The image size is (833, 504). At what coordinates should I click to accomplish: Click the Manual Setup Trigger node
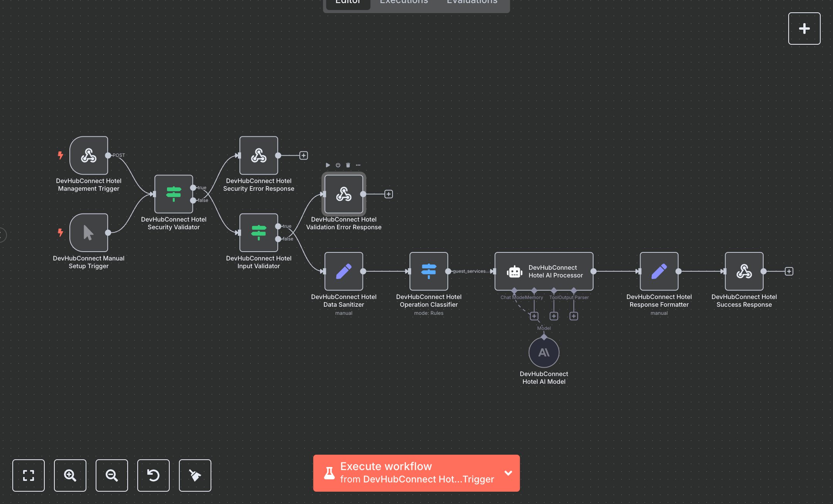(89, 233)
